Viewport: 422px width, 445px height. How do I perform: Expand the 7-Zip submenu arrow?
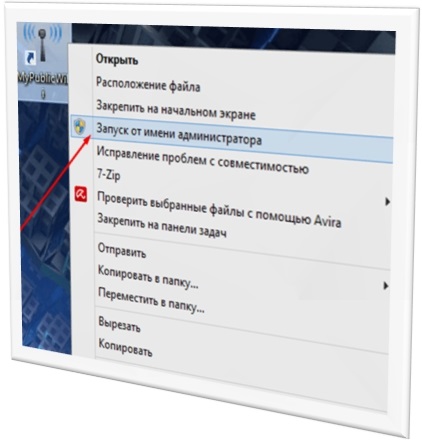(x=387, y=202)
